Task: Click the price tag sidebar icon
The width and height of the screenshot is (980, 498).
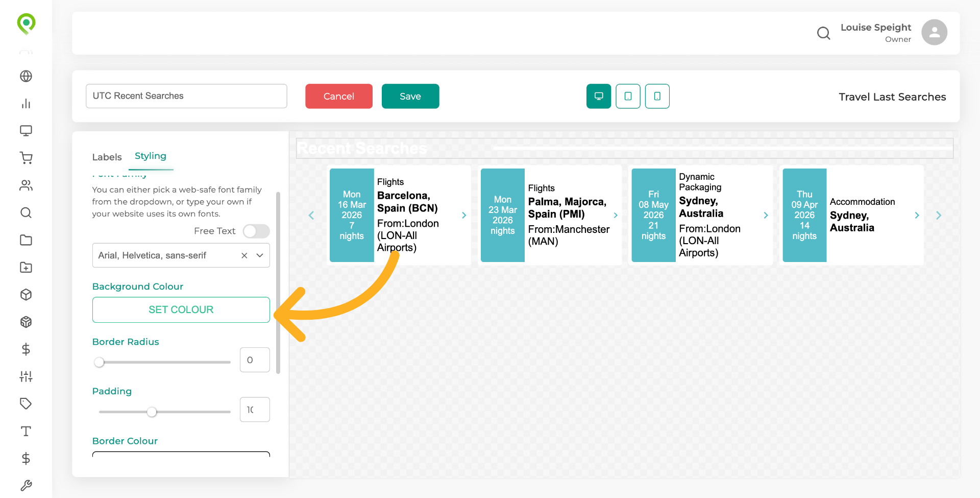Action: click(26, 404)
